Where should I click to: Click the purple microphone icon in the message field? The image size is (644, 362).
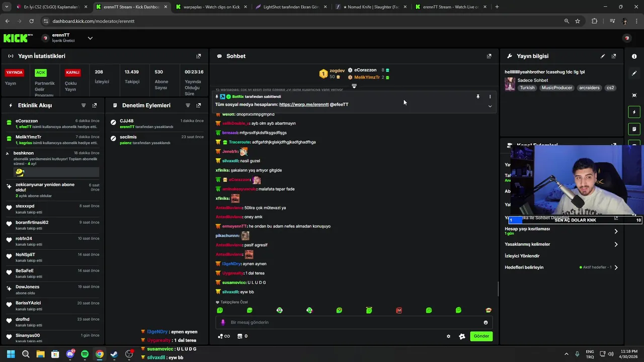click(223, 323)
